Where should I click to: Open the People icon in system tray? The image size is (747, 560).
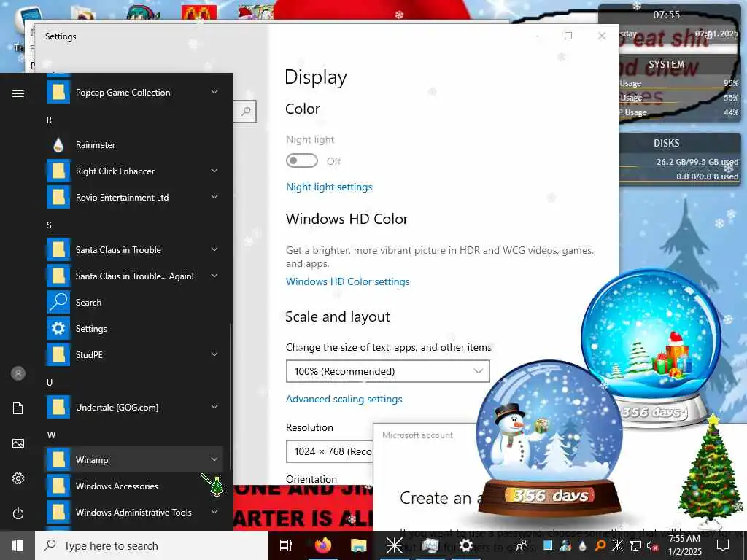pyautogui.click(x=522, y=545)
